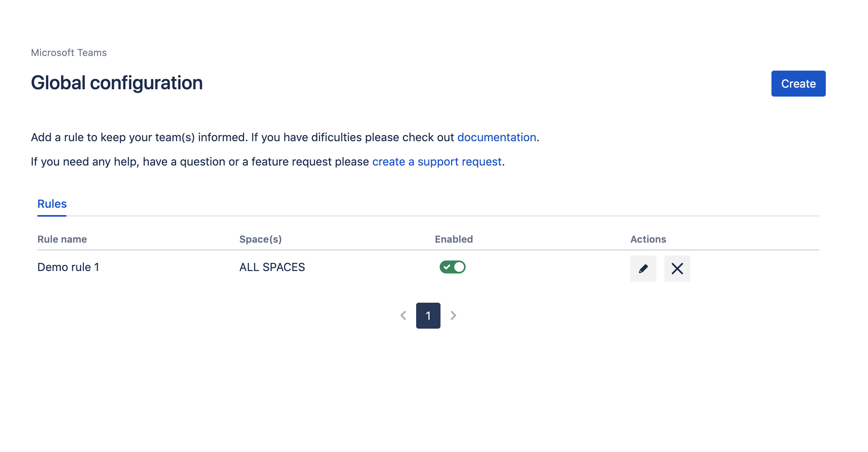Click the pencil edit icon for Demo rule 1

click(643, 269)
